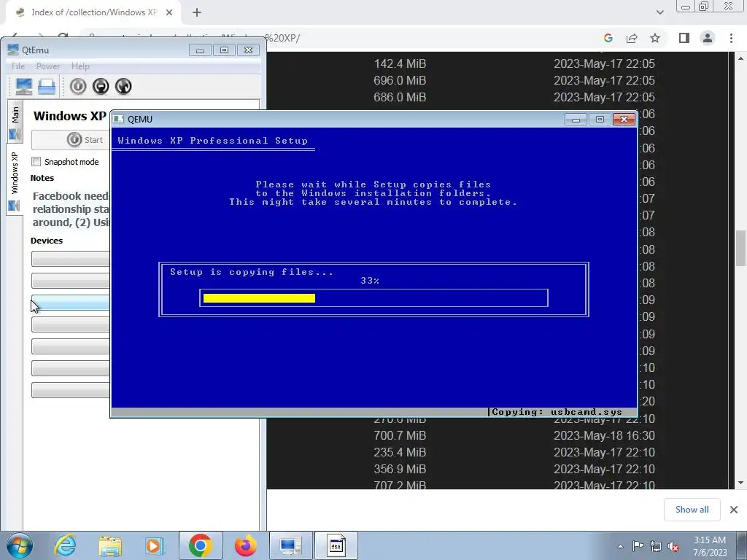Click the new virtual machine computer icon in QtEmu toolbar
The height and width of the screenshot is (560, 747).
coord(24,86)
